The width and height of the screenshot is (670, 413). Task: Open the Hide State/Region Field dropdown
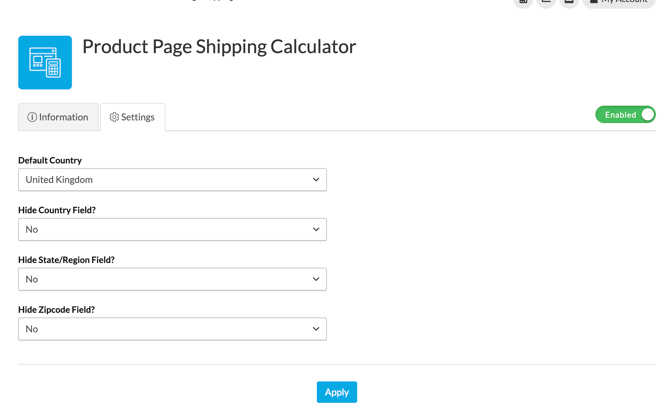click(172, 279)
